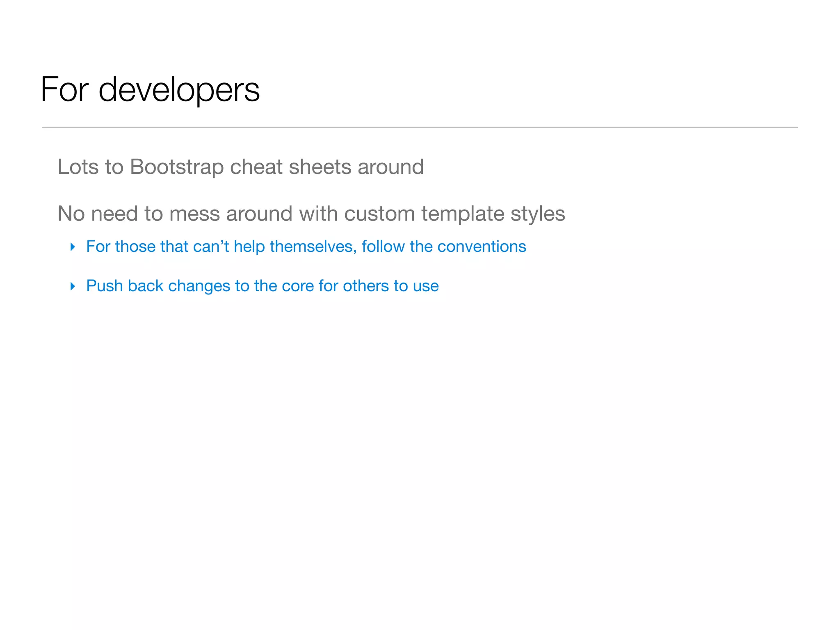Click the triangle bullet before 'For those'
840x630 pixels.
coord(73,247)
